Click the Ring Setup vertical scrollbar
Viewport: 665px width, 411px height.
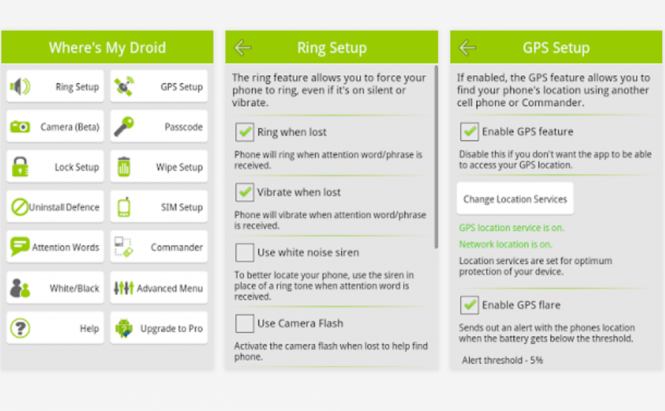(x=436, y=157)
